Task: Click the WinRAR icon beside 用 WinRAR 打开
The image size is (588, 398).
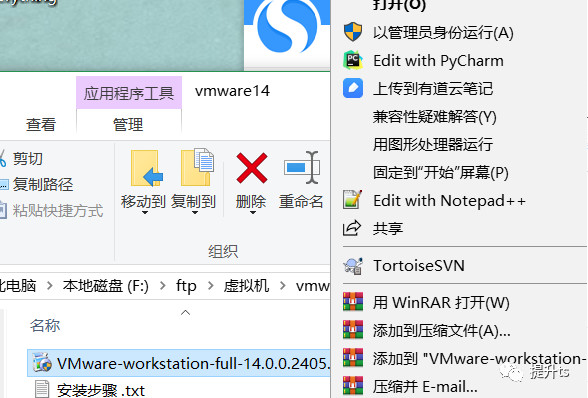Action: pos(353,302)
